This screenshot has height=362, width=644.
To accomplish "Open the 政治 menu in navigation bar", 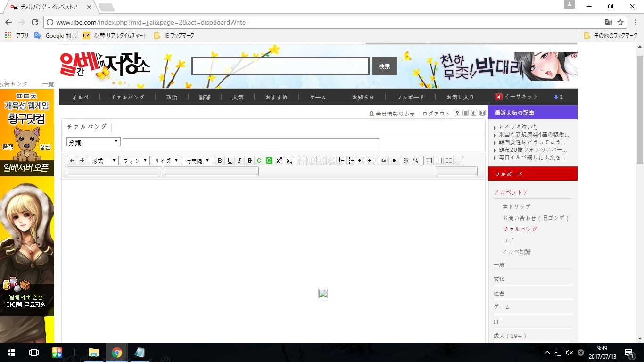I will [x=172, y=97].
